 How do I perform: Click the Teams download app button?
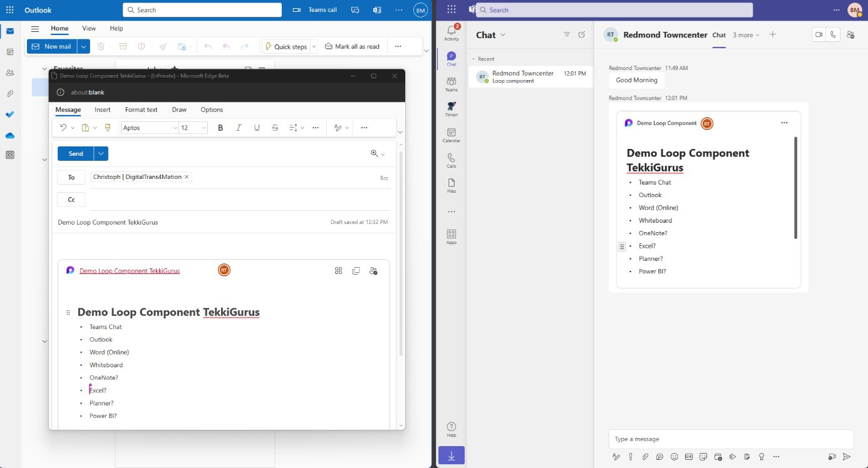[x=452, y=455]
